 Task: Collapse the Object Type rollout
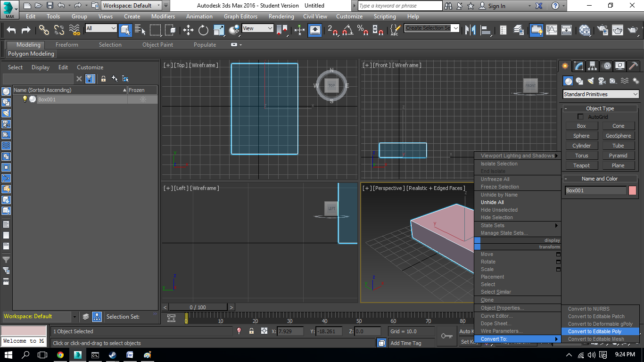[600, 108]
